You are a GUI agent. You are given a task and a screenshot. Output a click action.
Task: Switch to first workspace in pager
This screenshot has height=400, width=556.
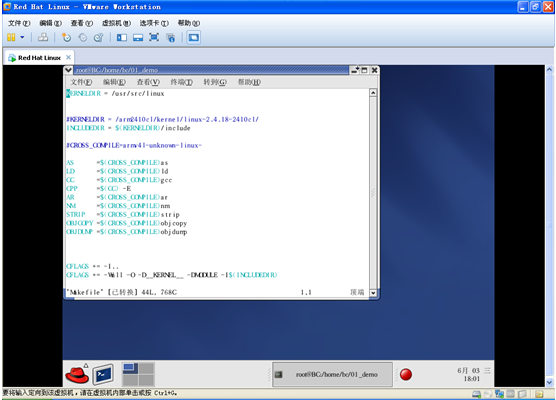pos(130,368)
